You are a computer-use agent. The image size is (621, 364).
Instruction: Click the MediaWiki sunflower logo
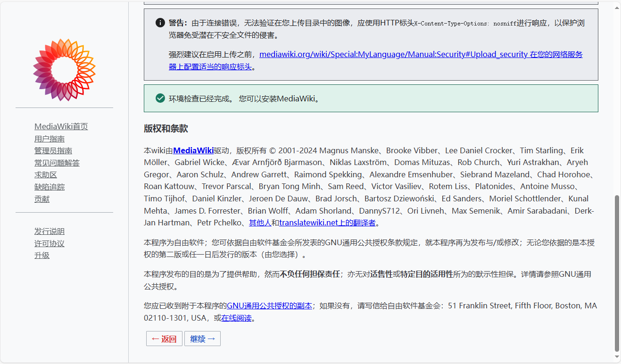[64, 70]
